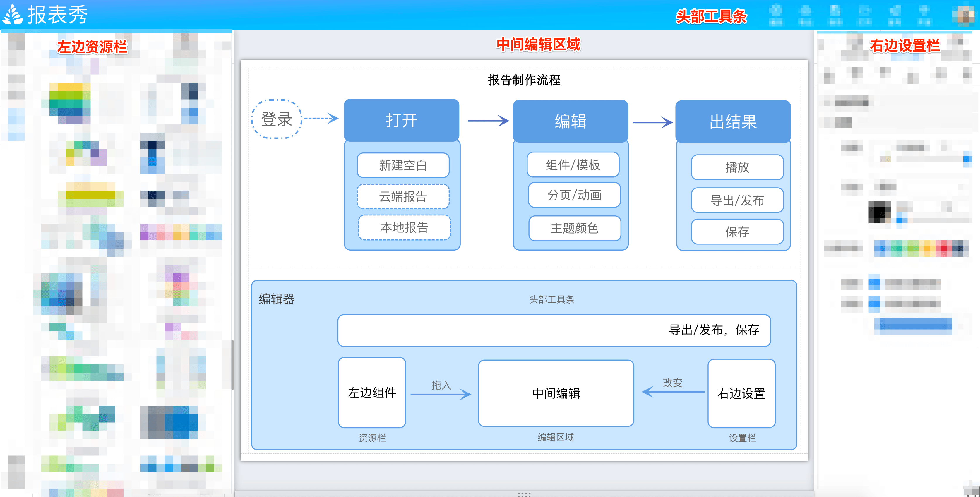The width and height of the screenshot is (980, 497).
Task: Click the wide blue button in right panel
Action: (x=913, y=326)
